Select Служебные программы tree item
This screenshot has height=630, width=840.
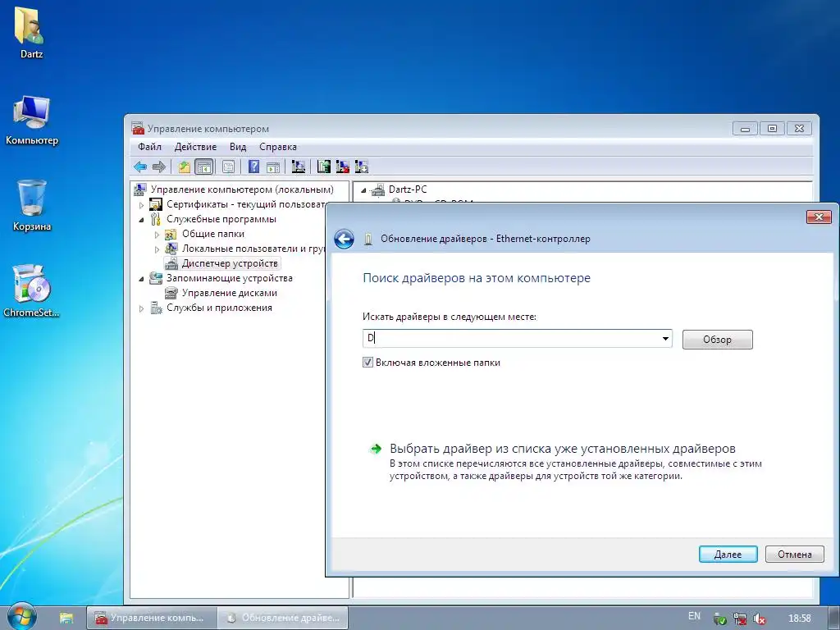pos(221,219)
